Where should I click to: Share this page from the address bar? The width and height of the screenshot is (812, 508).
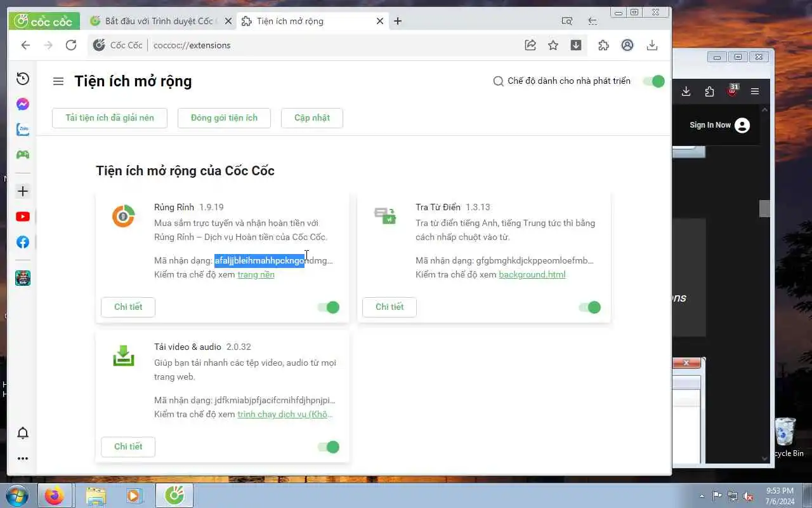[x=530, y=45]
